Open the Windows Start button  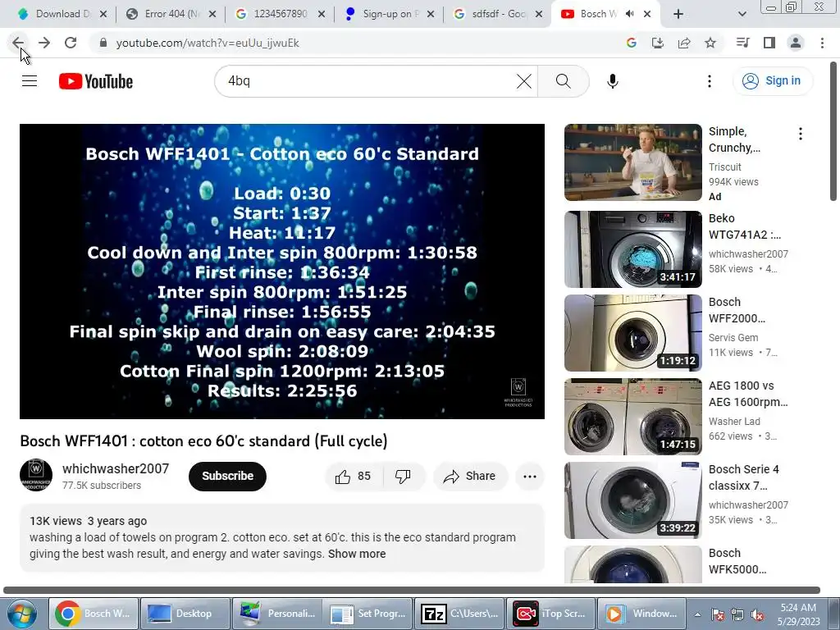[21, 614]
